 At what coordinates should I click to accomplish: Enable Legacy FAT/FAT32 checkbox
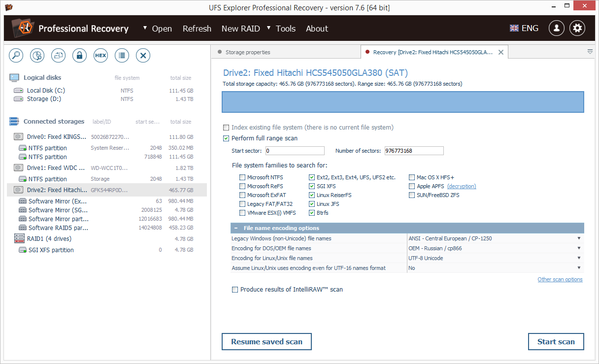pyautogui.click(x=242, y=204)
